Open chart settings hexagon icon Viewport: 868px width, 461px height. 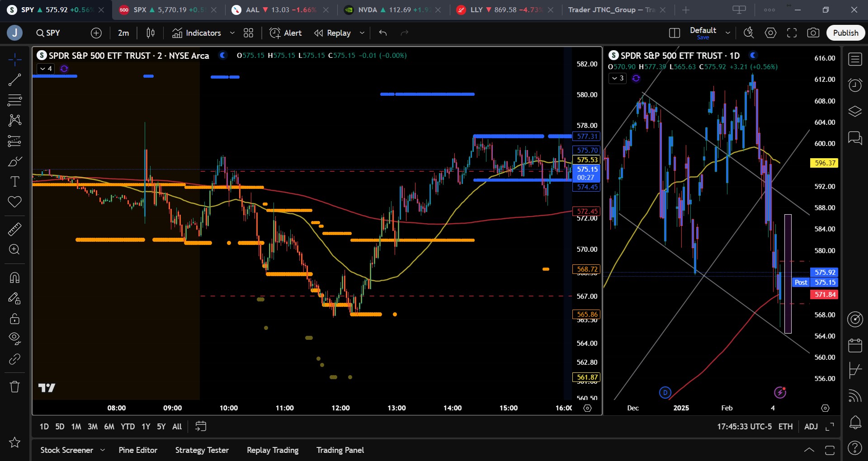[770, 33]
